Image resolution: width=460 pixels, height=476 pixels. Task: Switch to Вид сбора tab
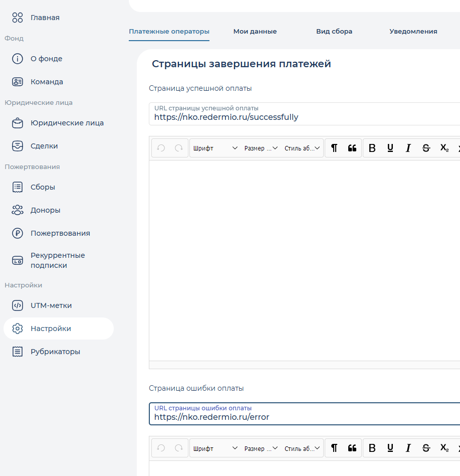click(334, 32)
